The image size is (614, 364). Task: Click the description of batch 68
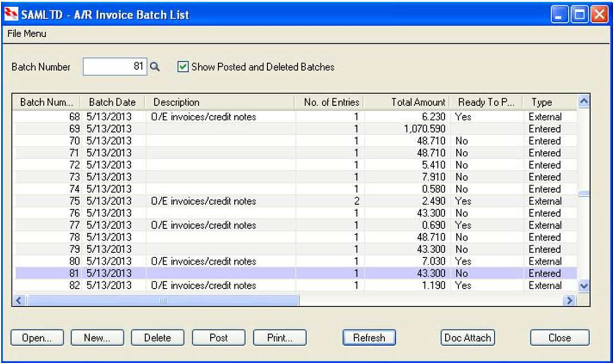coord(204,117)
